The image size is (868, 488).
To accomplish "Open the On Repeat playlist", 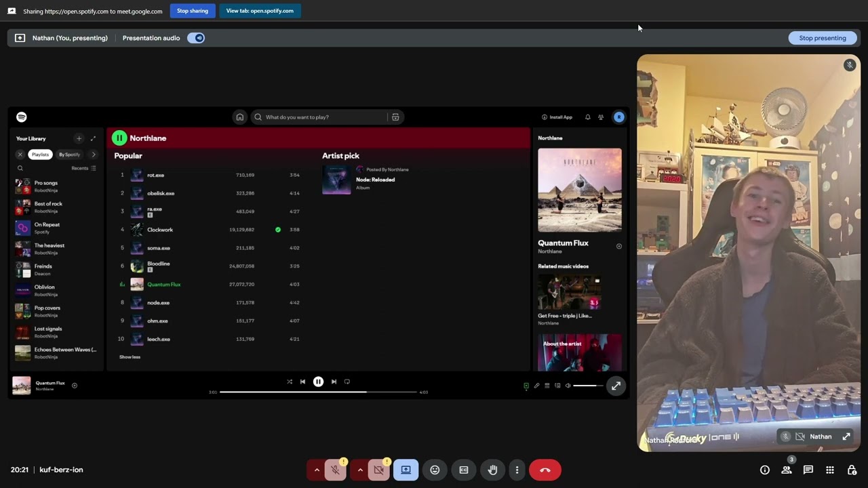I will click(x=56, y=228).
